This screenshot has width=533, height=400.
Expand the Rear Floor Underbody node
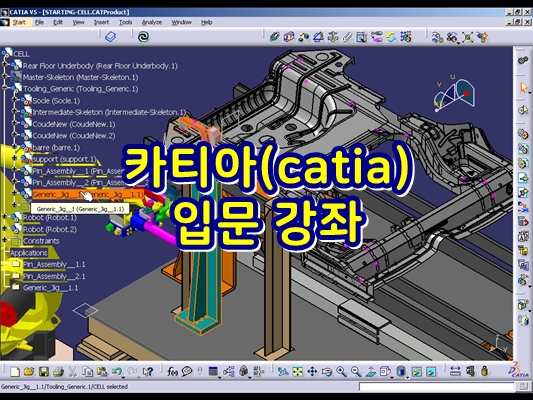coord(5,64)
